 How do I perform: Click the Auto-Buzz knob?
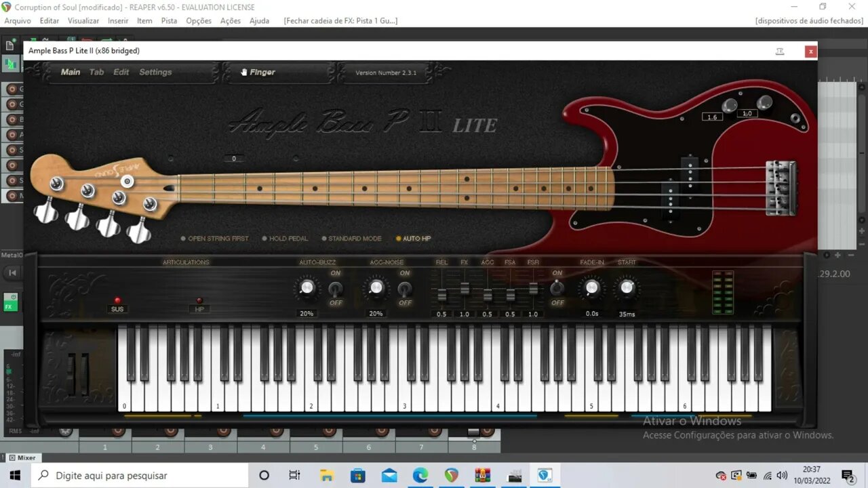(307, 288)
